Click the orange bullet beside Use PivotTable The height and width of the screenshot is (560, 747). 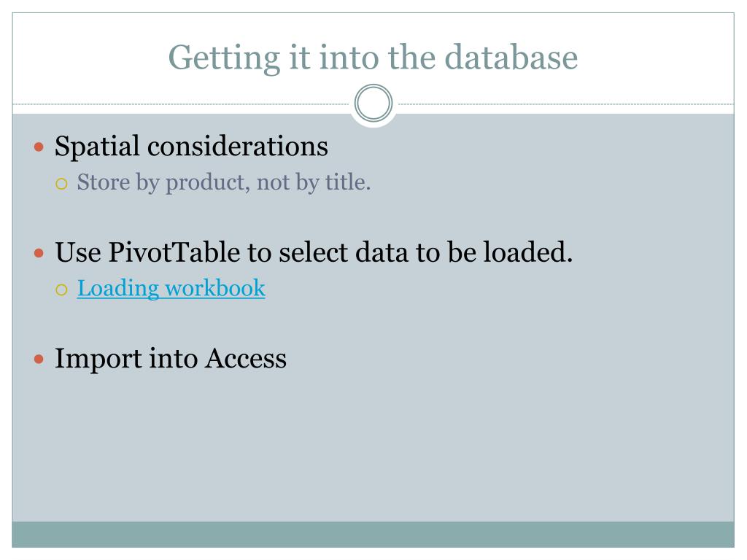click(39, 253)
